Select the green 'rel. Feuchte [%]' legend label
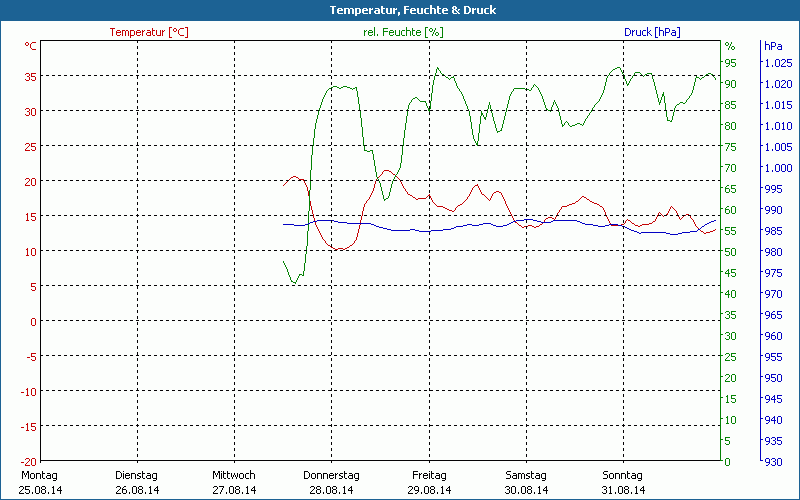Image resolution: width=800 pixels, height=500 pixels. tap(403, 32)
